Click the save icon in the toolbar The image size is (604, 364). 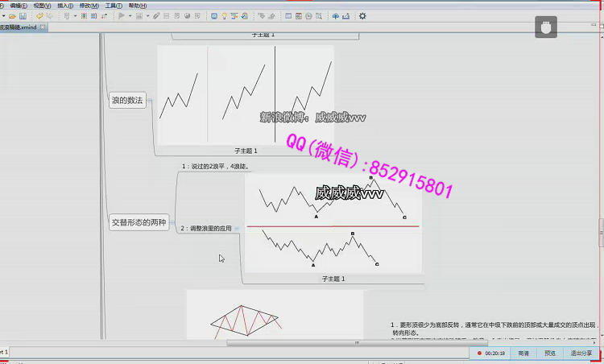[x=23, y=16]
